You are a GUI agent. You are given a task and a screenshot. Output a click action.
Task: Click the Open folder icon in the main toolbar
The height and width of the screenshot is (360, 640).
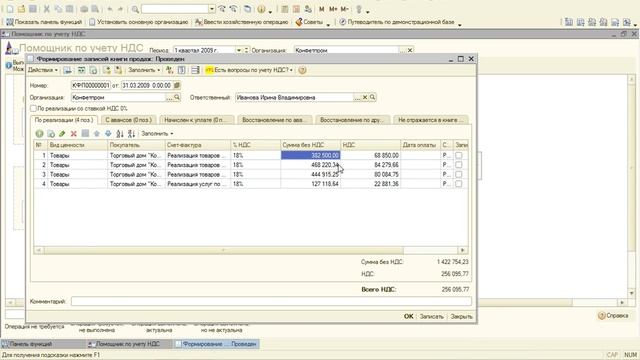(22, 9)
